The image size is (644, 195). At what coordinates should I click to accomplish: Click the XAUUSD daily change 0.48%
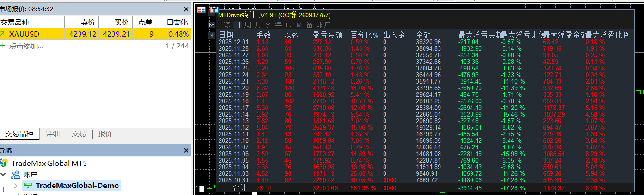pyautogui.click(x=179, y=34)
